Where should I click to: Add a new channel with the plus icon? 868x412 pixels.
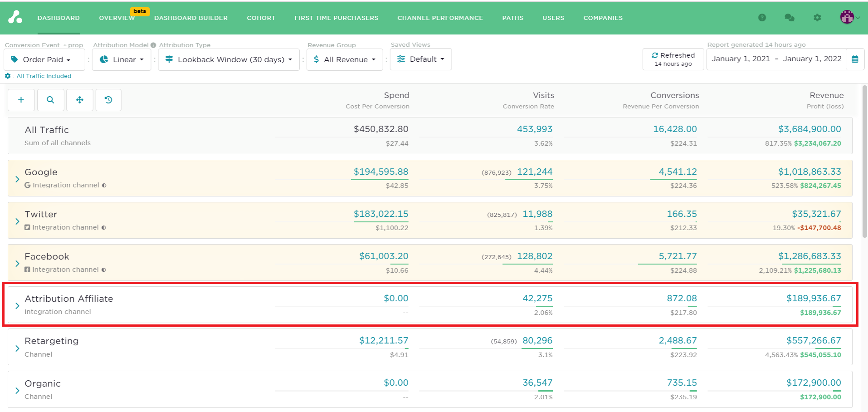pyautogui.click(x=21, y=100)
